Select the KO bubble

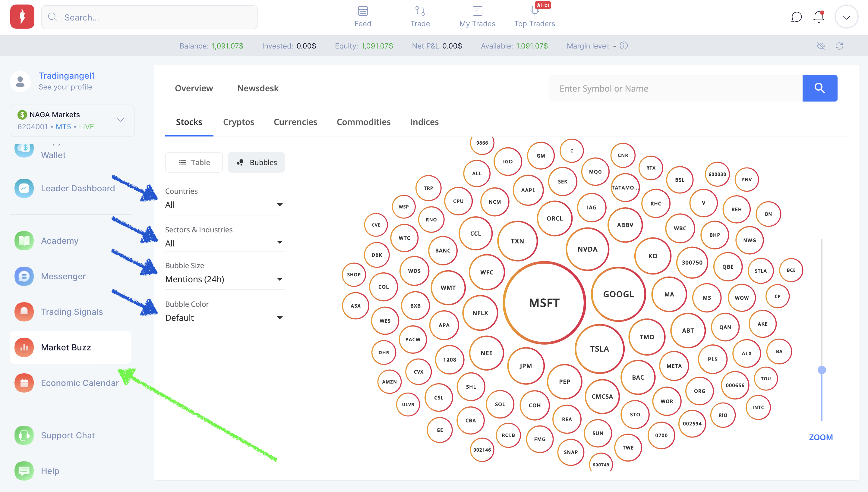(x=653, y=256)
